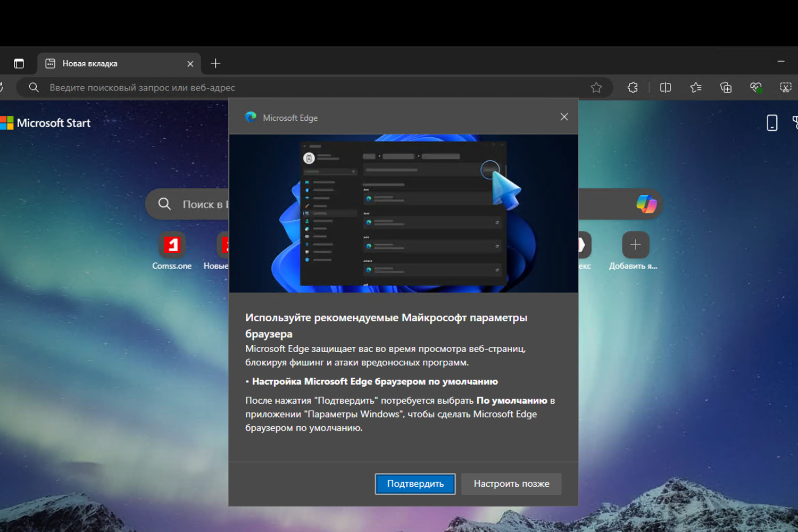Open the mobile phone icon on page

772,123
